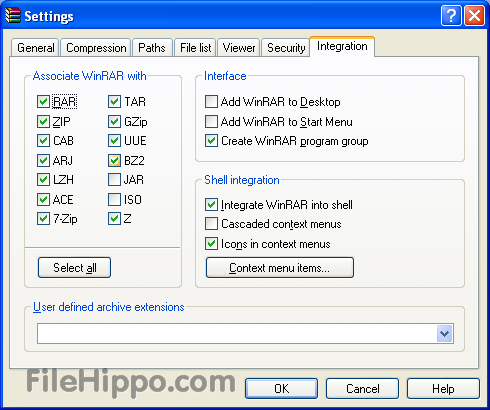The width and height of the screenshot is (490, 410).
Task: Open Context menu items dialog
Action: [280, 267]
